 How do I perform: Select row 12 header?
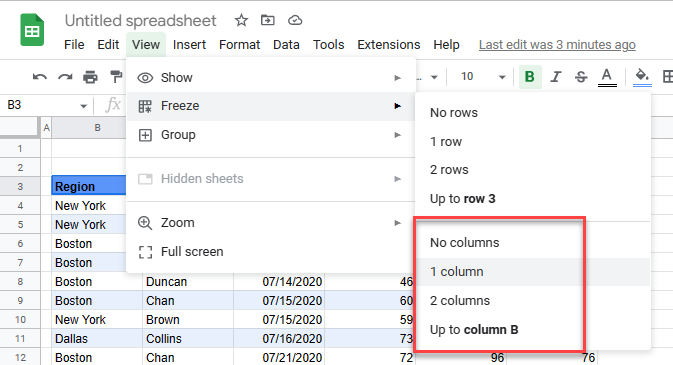pos(20,357)
